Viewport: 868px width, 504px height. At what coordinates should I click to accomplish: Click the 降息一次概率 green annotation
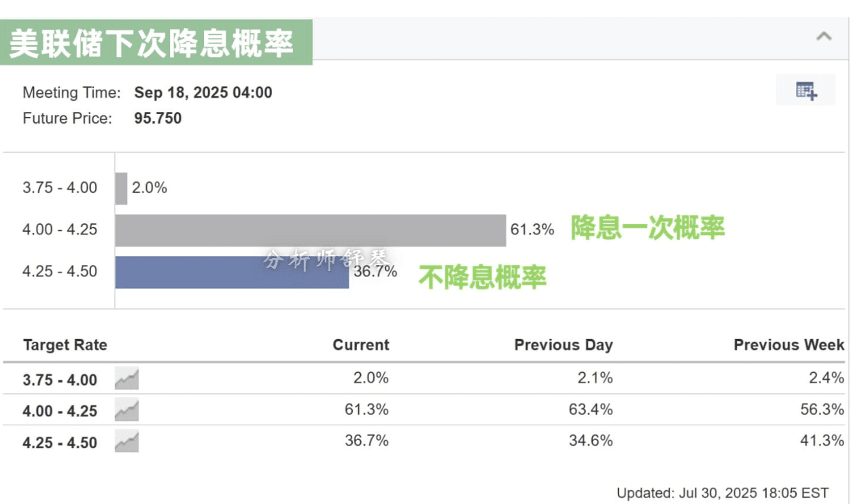click(x=647, y=228)
